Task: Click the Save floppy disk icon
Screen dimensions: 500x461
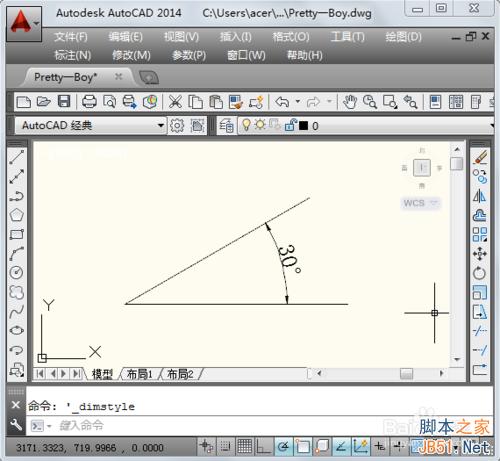Action: pos(64,101)
